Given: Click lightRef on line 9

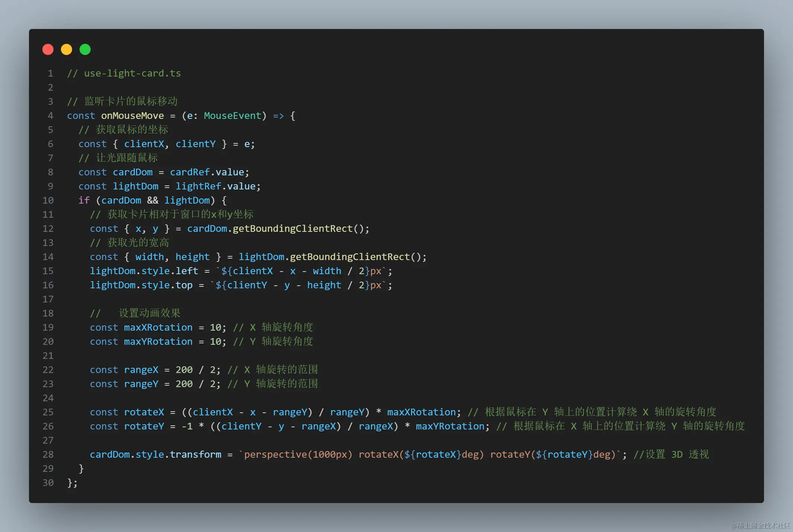Looking at the screenshot, I should coord(198,186).
